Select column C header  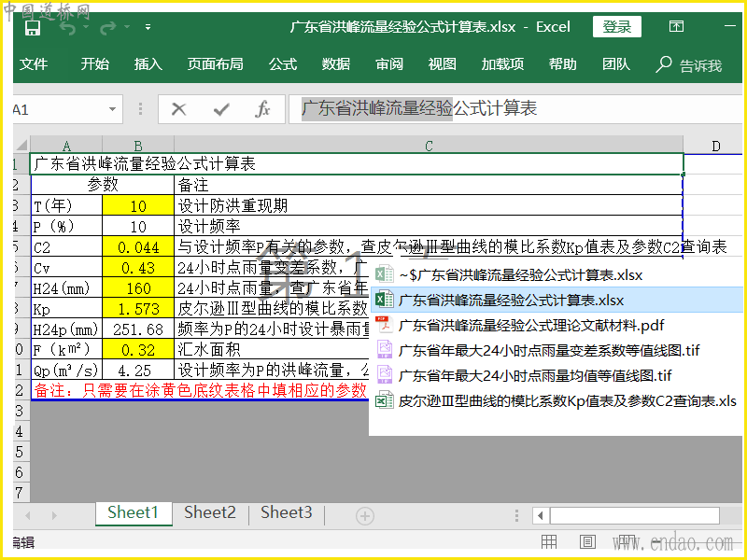[x=429, y=146]
